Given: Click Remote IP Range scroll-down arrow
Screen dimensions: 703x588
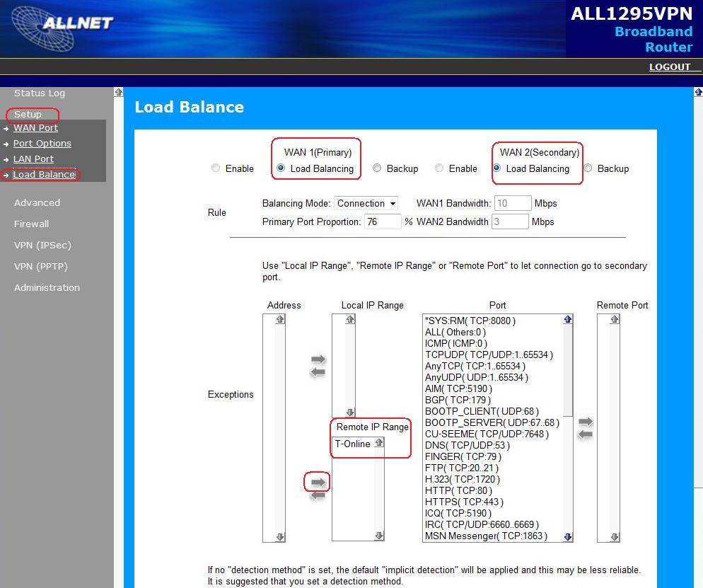Looking at the screenshot, I should pyautogui.click(x=379, y=536).
